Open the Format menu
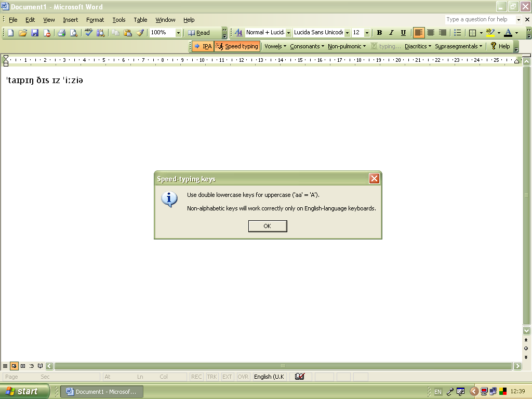The image size is (532, 399). tap(95, 20)
